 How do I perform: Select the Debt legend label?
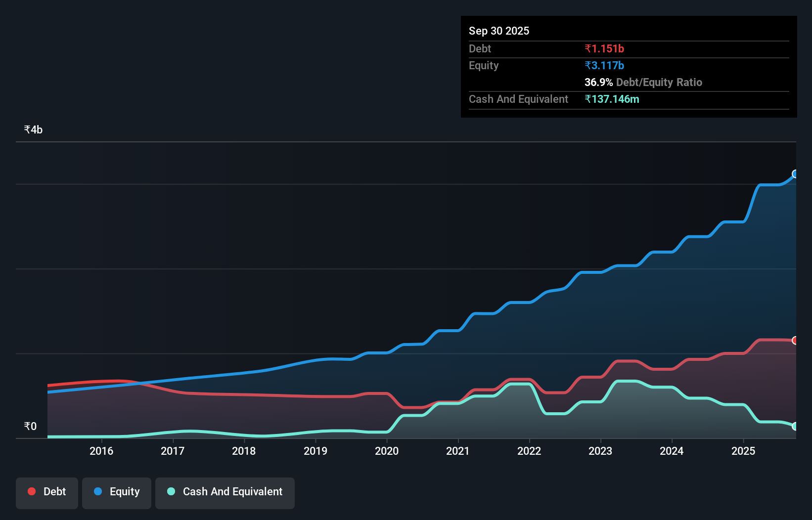(54, 491)
